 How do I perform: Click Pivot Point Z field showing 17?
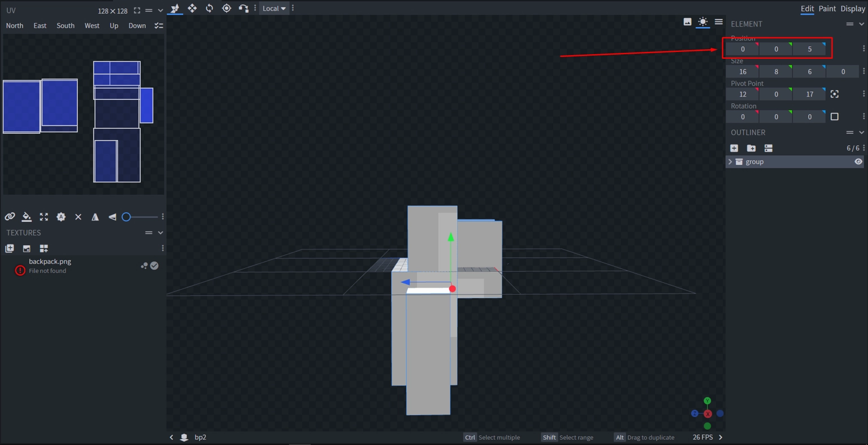tap(809, 94)
